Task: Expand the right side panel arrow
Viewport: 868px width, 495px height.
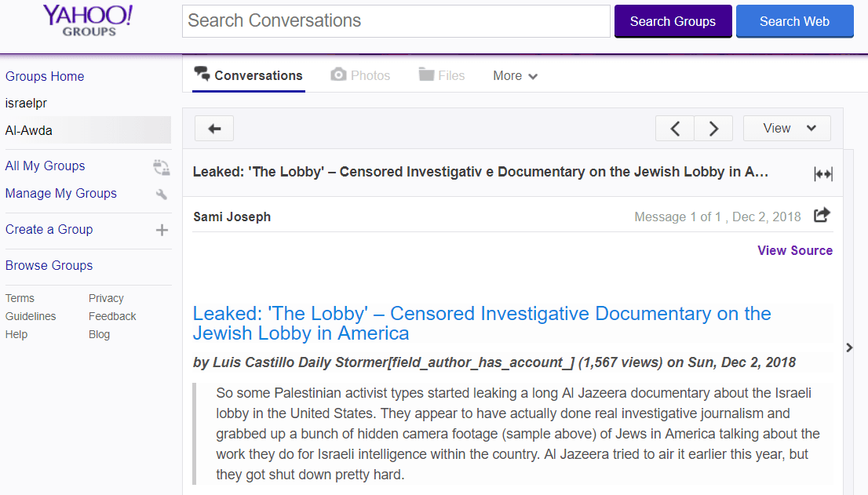Action: (849, 348)
